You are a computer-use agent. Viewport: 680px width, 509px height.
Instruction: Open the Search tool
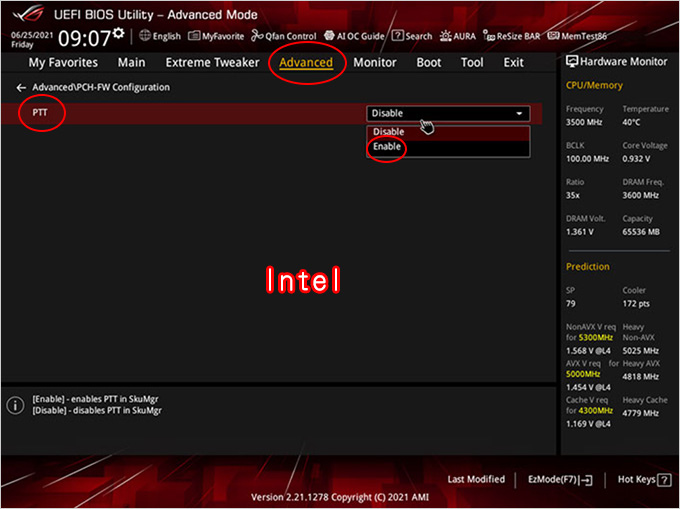(412, 36)
